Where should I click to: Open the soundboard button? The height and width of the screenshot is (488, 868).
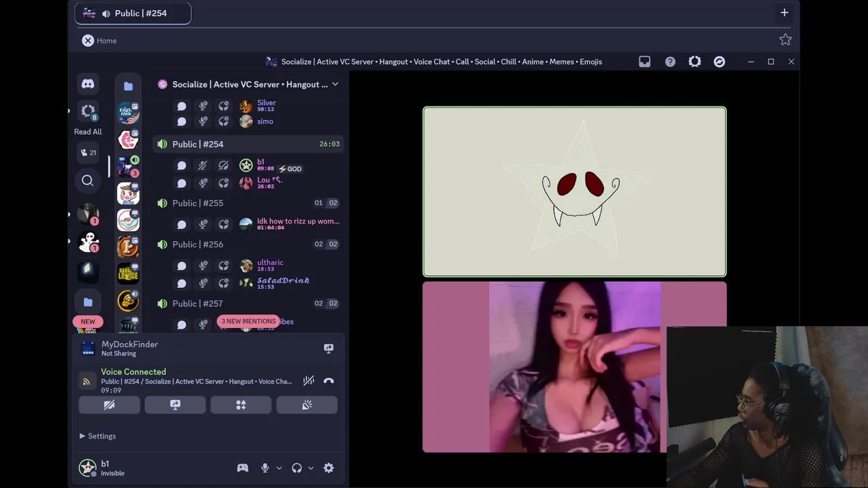coord(307,405)
